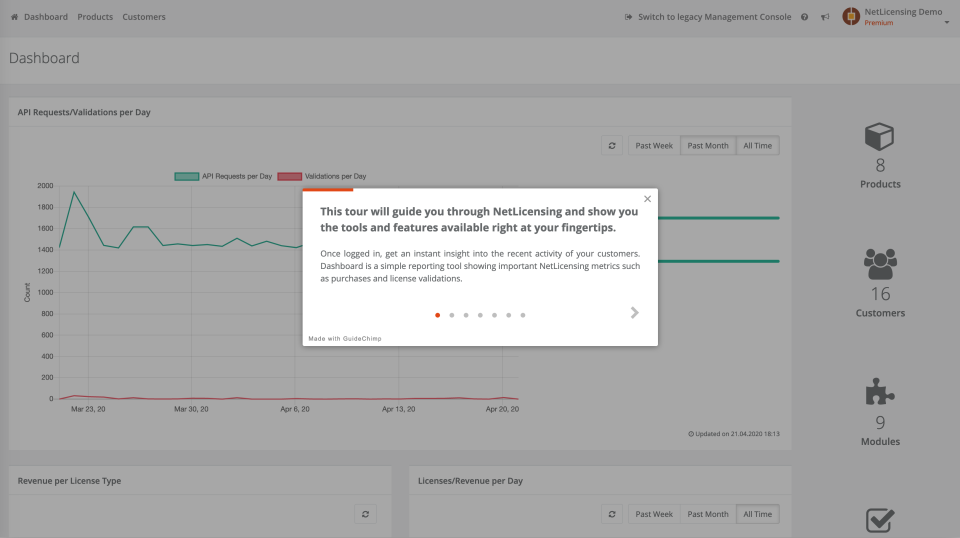Open the Customers menu item
The image size is (960, 538).
pyautogui.click(x=144, y=17)
